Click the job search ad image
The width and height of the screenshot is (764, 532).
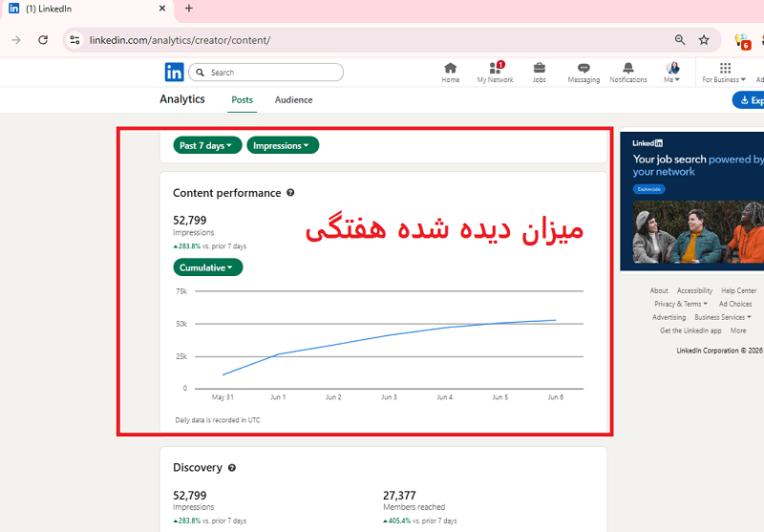pos(698,232)
